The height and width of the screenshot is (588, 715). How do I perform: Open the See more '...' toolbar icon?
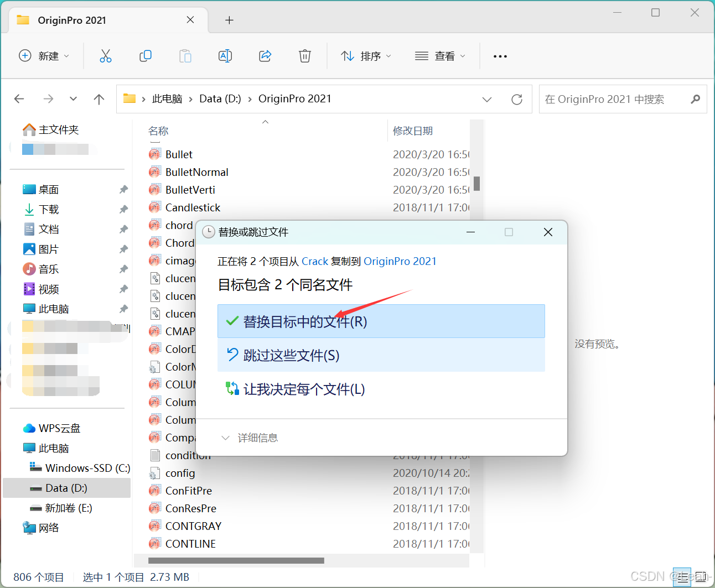click(500, 56)
